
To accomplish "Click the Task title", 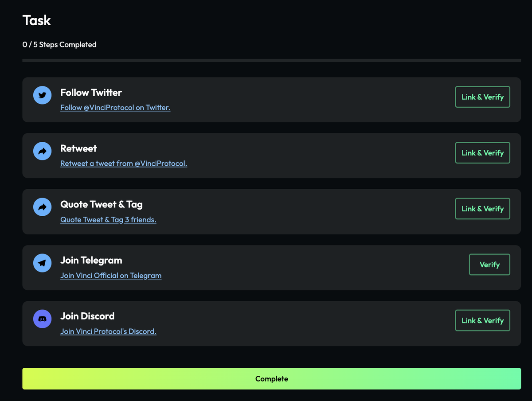I will click(37, 20).
